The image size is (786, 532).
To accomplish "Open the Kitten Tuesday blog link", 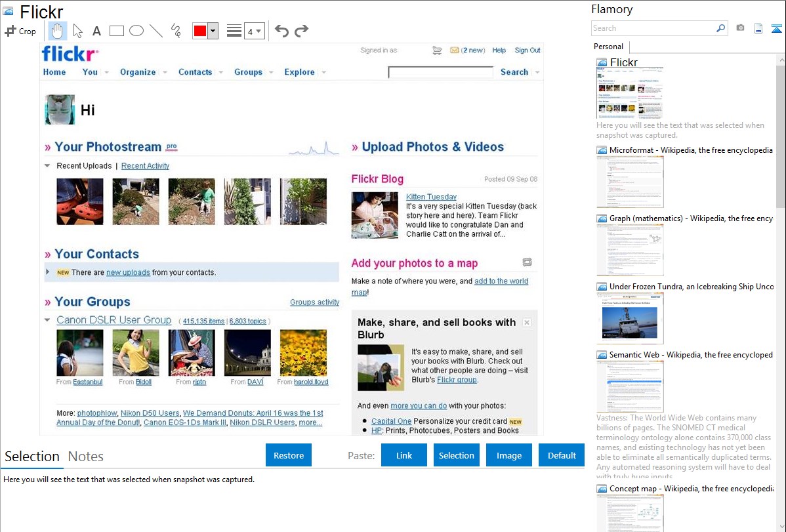I will click(x=431, y=197).
